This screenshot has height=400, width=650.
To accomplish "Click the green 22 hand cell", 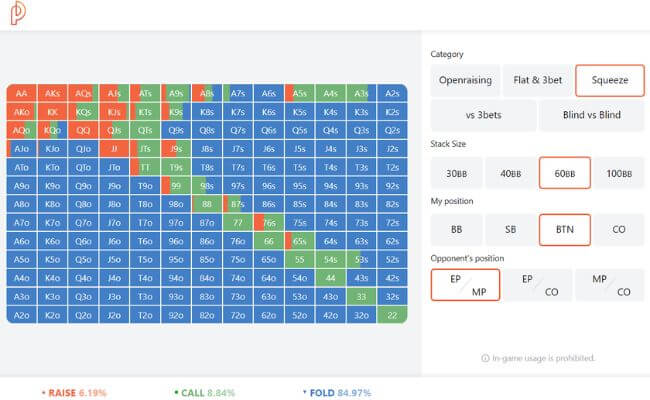I will pyautogui.click(x=392, y=314).
